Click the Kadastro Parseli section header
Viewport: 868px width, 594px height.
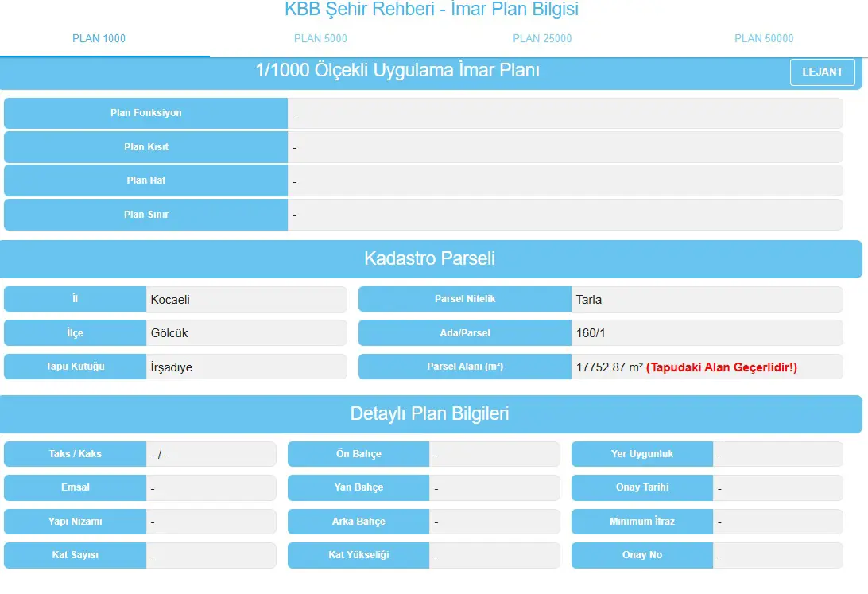pos(431,258)
